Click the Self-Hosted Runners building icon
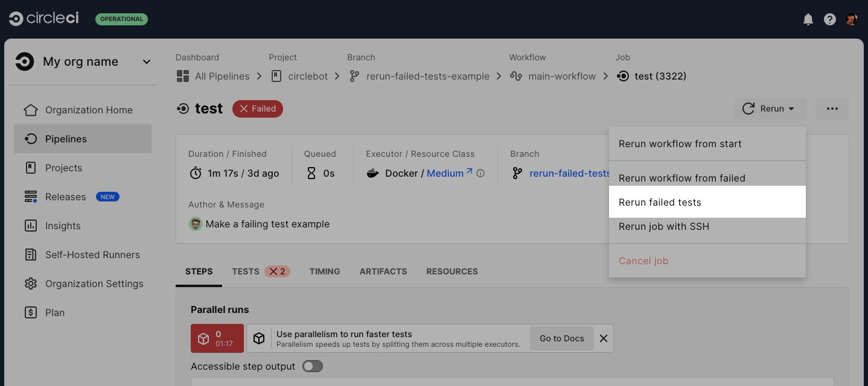Image resolution: width=868 pixels, height=386 pixels. coord(31,255)
